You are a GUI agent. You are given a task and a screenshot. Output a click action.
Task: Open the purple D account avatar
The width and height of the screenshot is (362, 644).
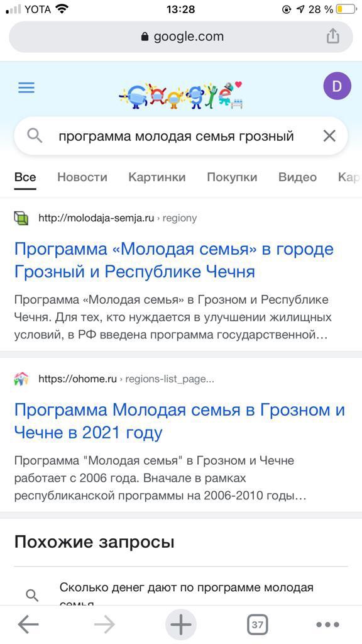tap(337, 86)
